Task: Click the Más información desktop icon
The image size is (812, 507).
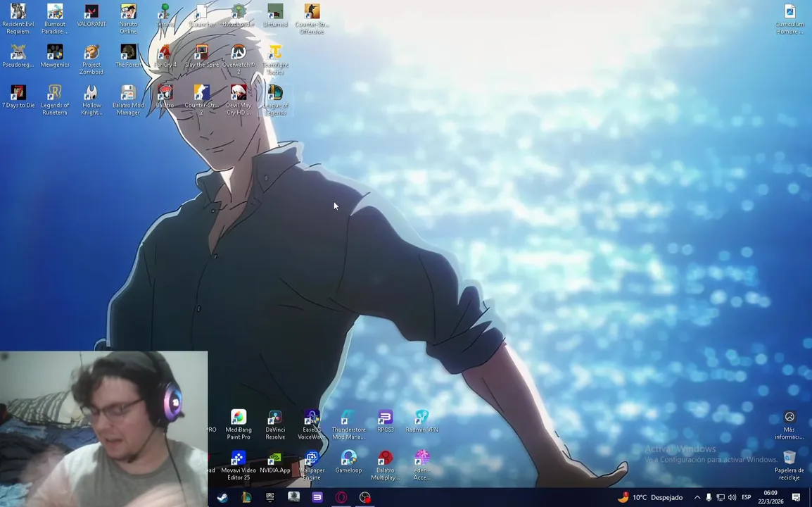Action: [789, 425]
